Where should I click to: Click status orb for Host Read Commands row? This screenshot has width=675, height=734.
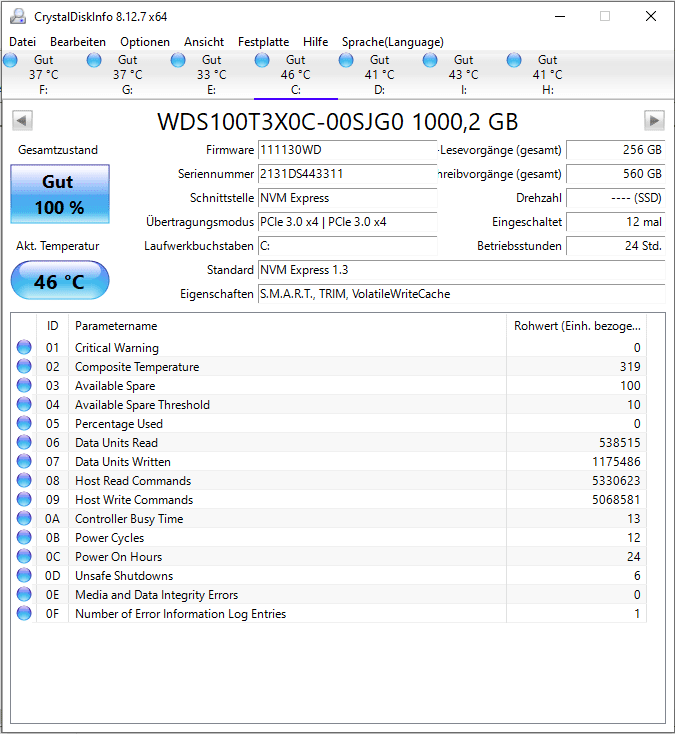(24, 480)
